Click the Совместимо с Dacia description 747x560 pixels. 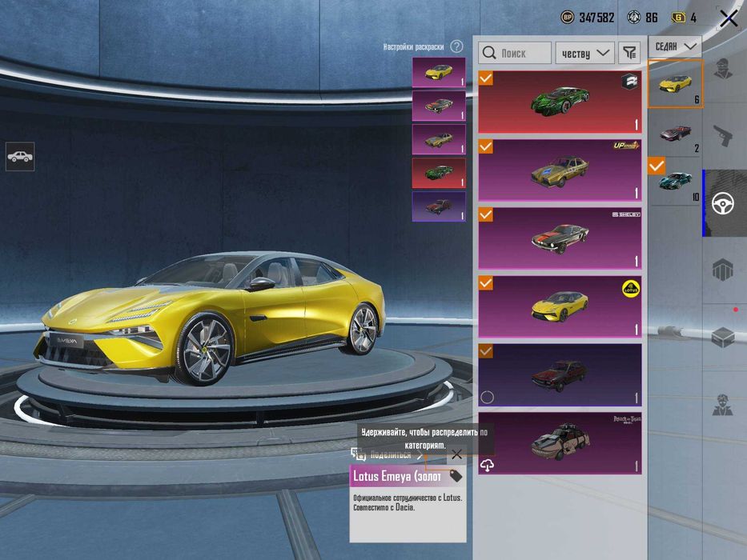[x=384, y=508]
